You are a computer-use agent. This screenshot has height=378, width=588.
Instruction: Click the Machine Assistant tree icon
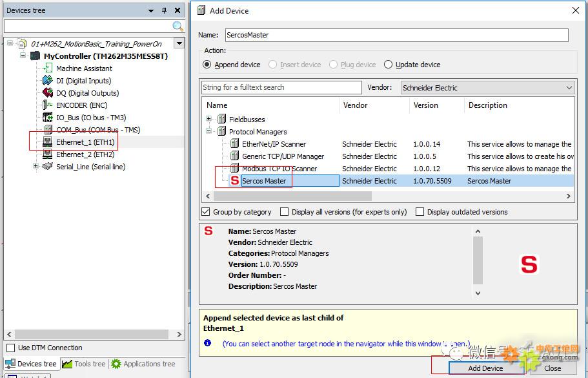48,68
